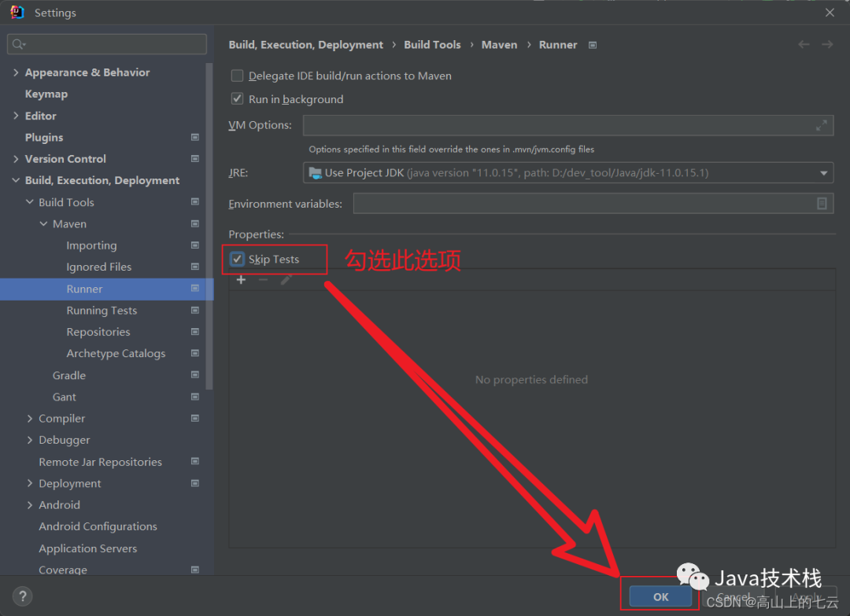The image size is (850, 616).
Task: Click Build, Execution, Deployment breadcrumb
Action: [x=305, y=44]
